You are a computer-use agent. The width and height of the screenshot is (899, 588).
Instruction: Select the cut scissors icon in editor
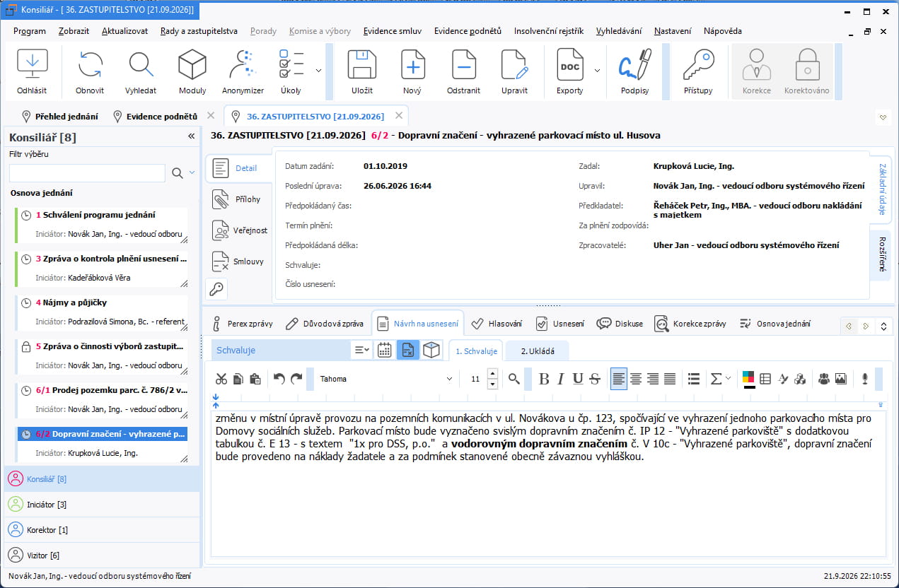click(x=221, y=379)
